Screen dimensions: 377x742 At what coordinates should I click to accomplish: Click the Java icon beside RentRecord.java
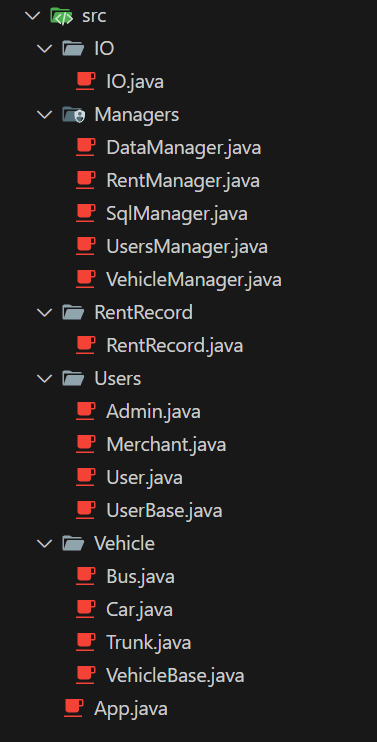pyautogui.click(x=86, y=345)
